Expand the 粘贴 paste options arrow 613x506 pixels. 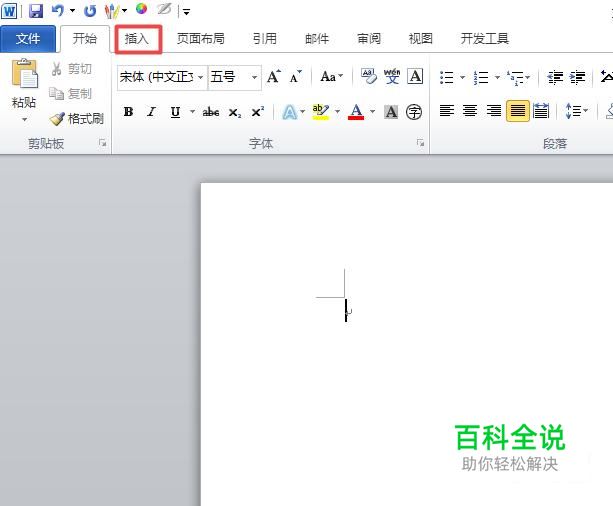pyautogui.click(x=24, y=119)
